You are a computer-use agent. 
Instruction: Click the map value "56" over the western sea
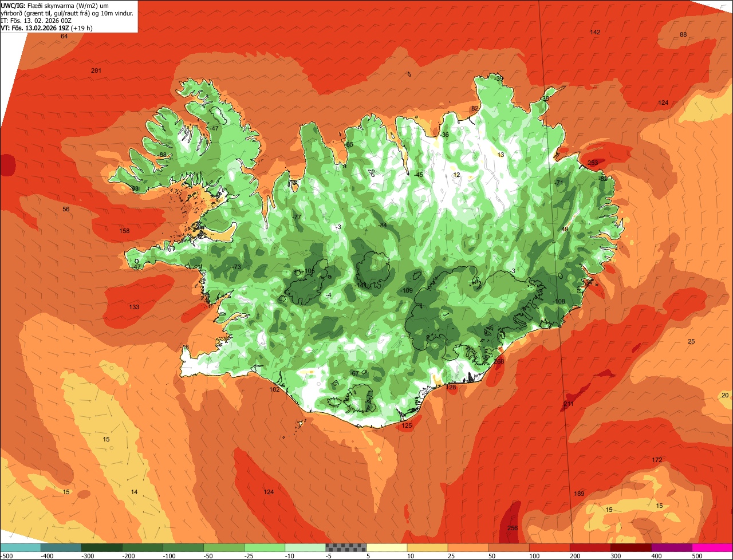tap(66, 209)
